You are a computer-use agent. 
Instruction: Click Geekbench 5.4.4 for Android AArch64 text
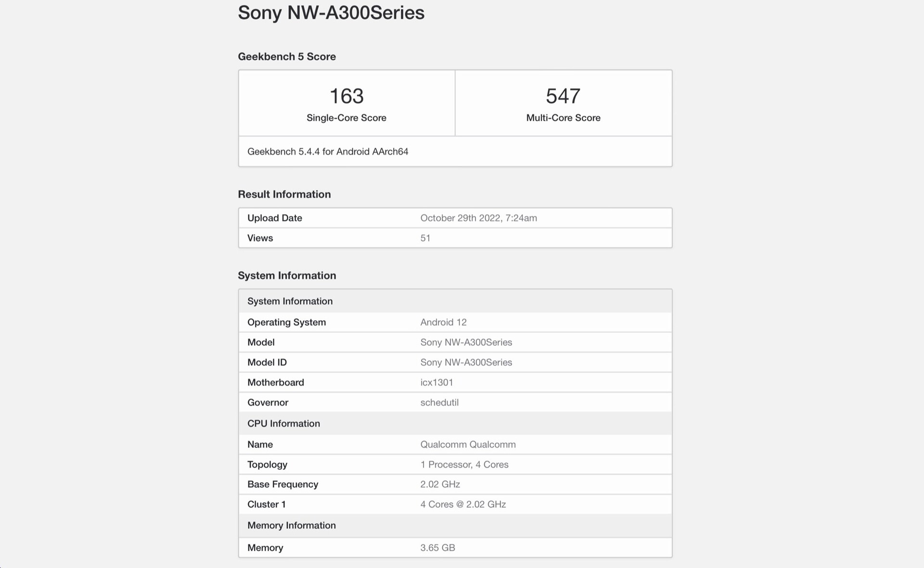point(328,151)
